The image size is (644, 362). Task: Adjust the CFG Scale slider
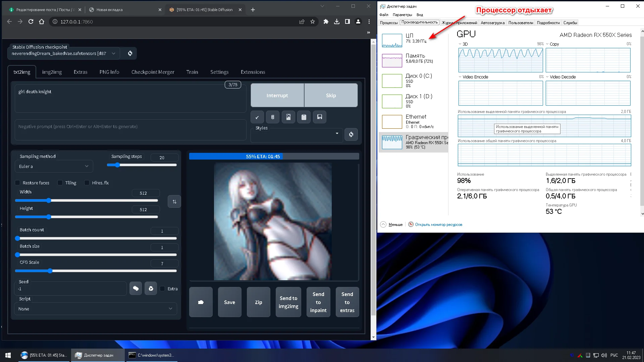pos(96,271)
